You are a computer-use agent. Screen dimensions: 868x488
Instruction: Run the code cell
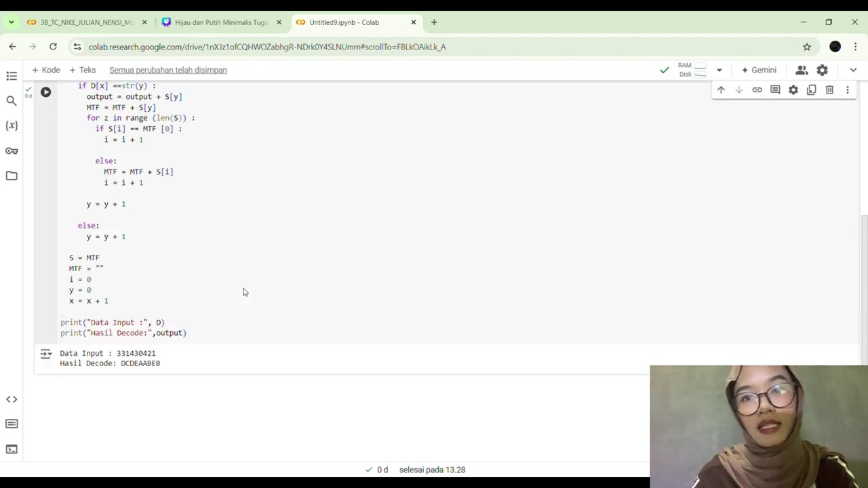(45, 92)
